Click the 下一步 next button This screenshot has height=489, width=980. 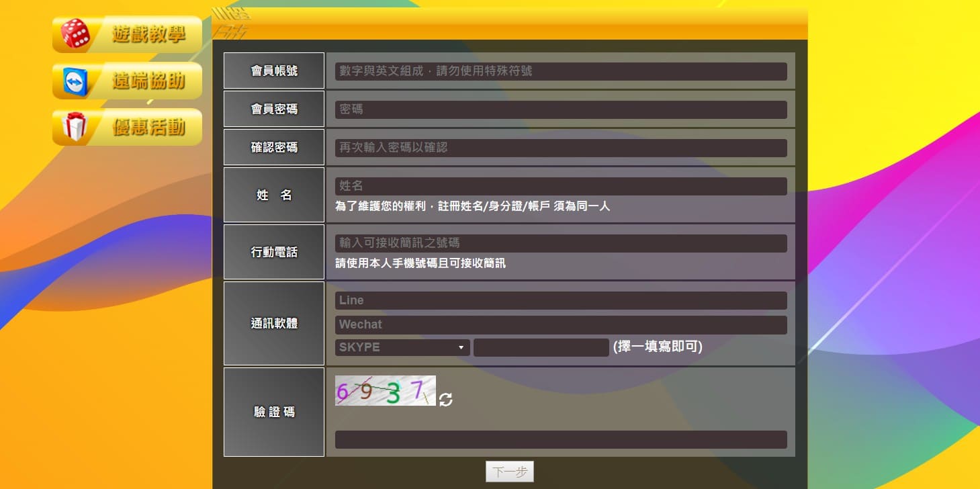click(510, 472)
